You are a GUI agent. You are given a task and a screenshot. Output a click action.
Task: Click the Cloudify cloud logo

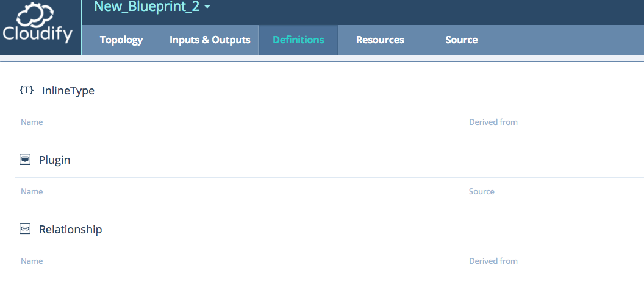38,23
